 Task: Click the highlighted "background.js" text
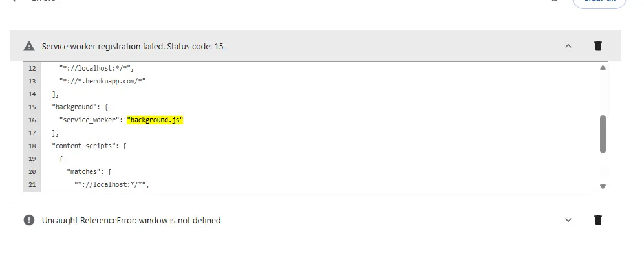tap(155, 120)
